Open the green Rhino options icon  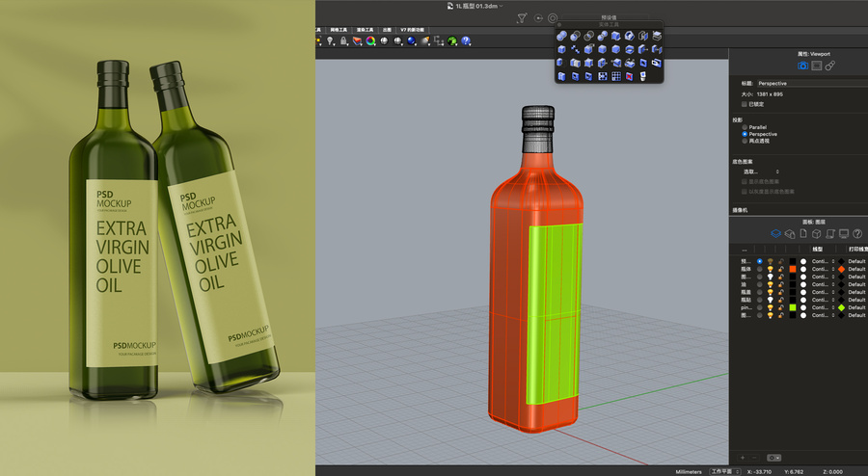click(452, 40)
